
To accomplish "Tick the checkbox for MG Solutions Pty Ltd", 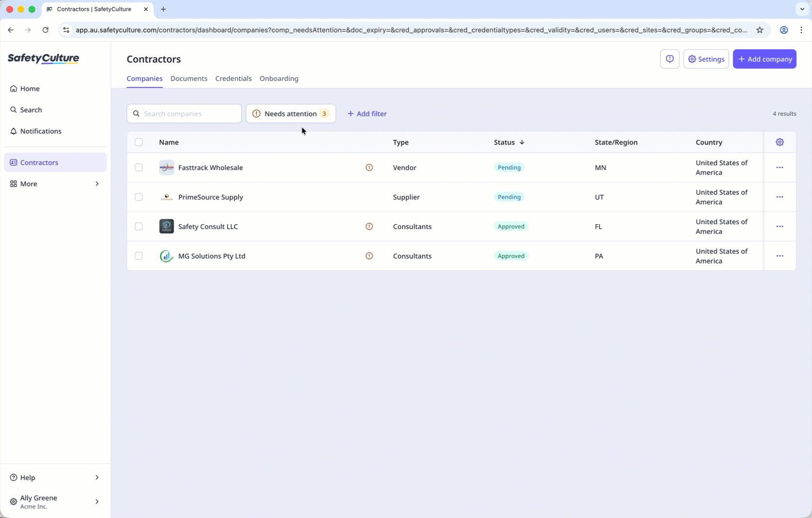I will tap(139, 256).
